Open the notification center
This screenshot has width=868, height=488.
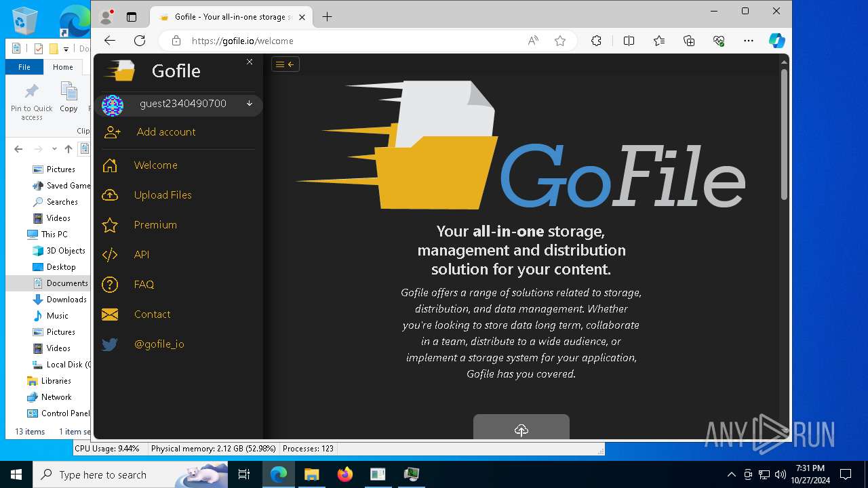[846, 474]
